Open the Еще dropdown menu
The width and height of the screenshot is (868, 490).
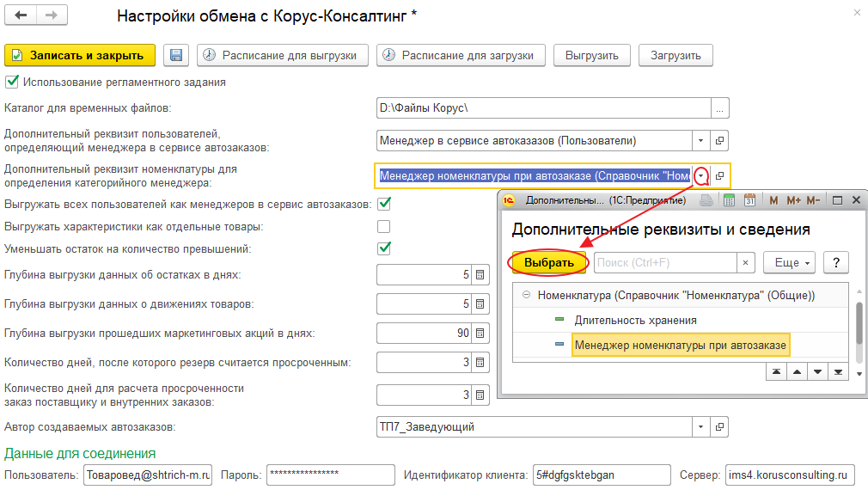[791, 262]
